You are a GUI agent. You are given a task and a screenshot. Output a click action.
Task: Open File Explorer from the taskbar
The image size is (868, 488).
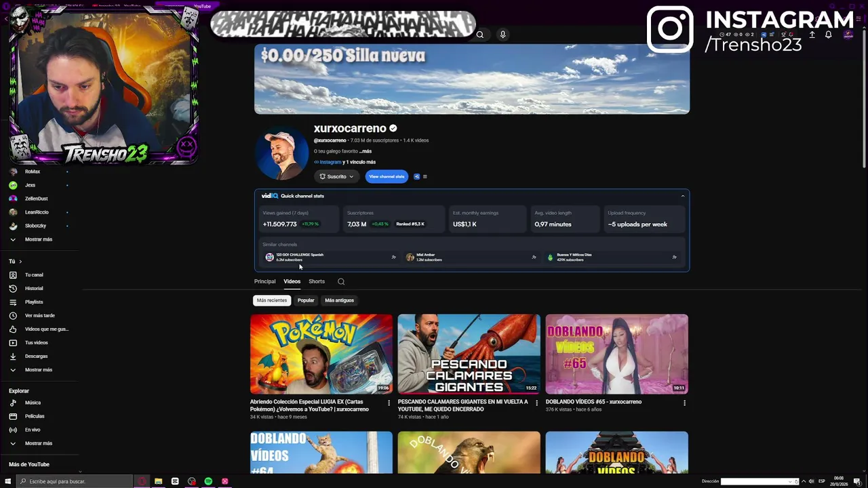159,481
